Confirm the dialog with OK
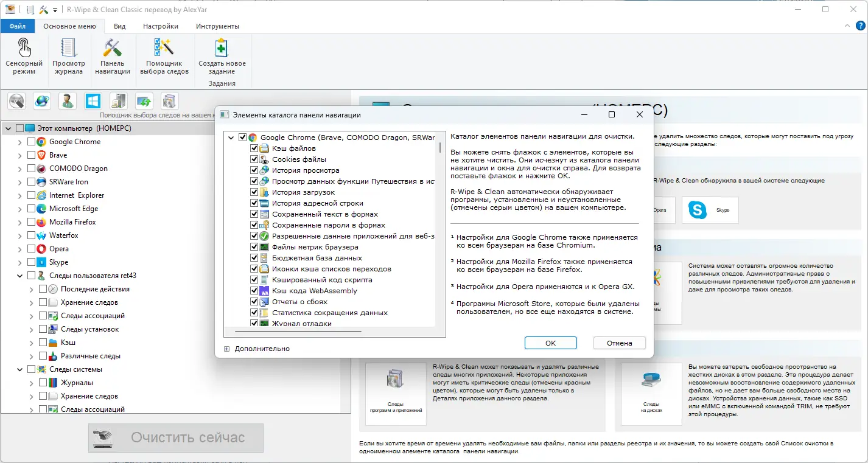 [x=550, y=343]
